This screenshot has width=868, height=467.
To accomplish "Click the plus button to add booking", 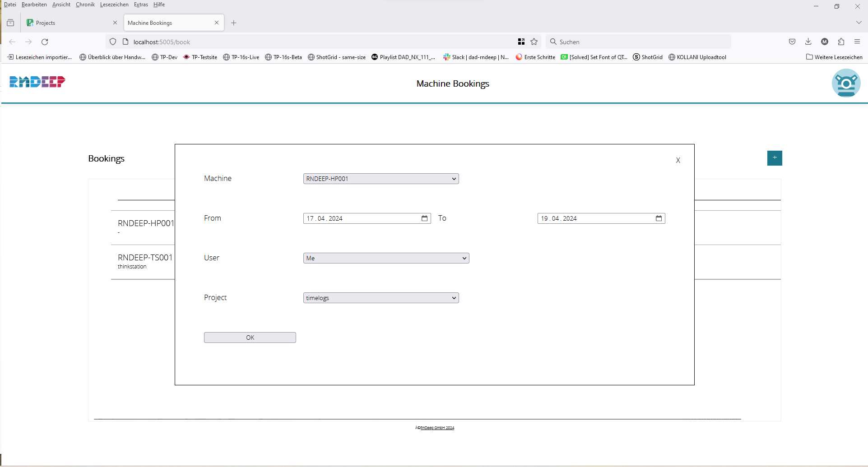I will coord(775,158).
